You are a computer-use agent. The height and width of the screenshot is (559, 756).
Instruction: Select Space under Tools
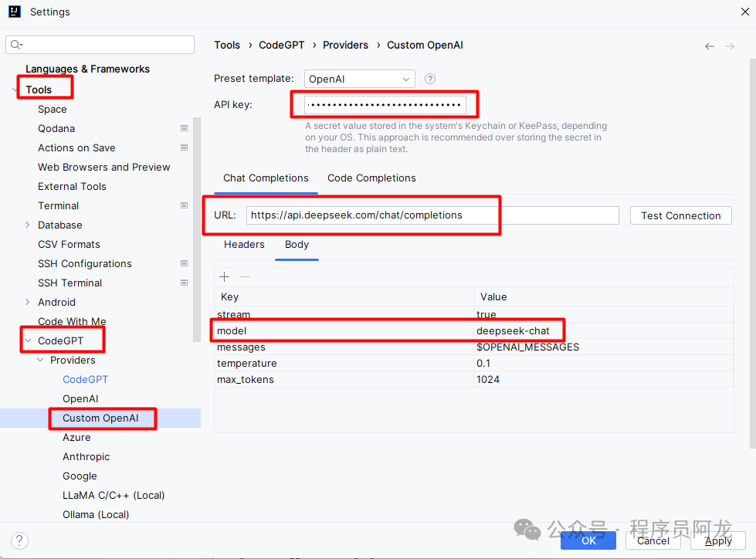[52, 109]
